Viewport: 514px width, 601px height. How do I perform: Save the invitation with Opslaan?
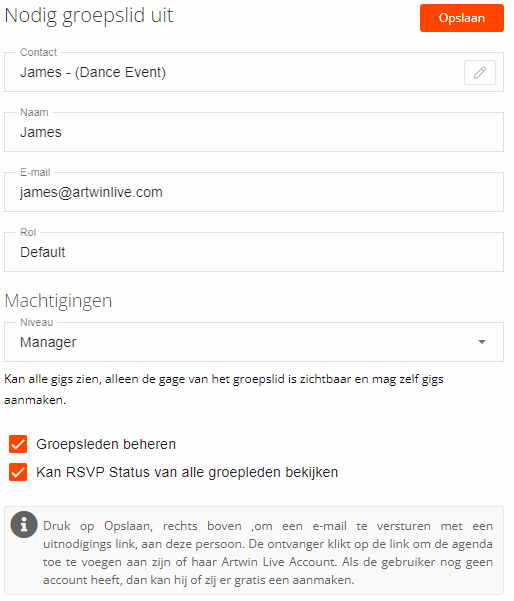[461, 18]
